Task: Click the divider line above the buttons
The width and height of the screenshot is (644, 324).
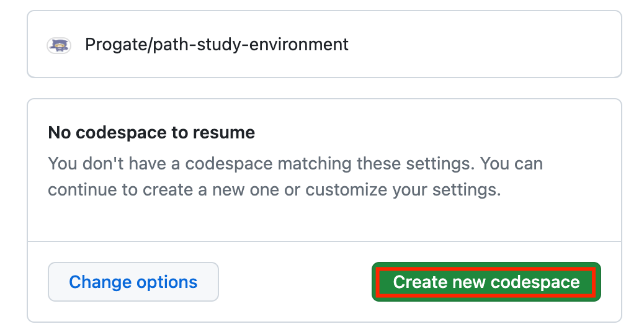Action: [324, 241]
